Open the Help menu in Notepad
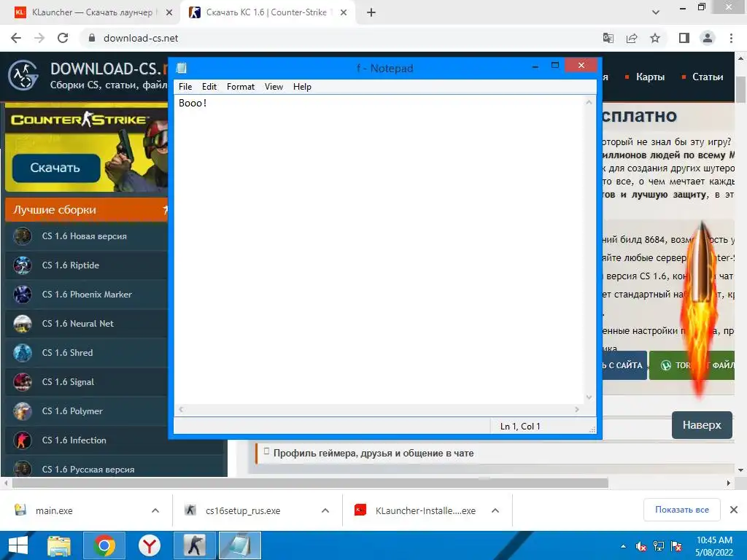The image size is (747, 560). coord(302,87)
